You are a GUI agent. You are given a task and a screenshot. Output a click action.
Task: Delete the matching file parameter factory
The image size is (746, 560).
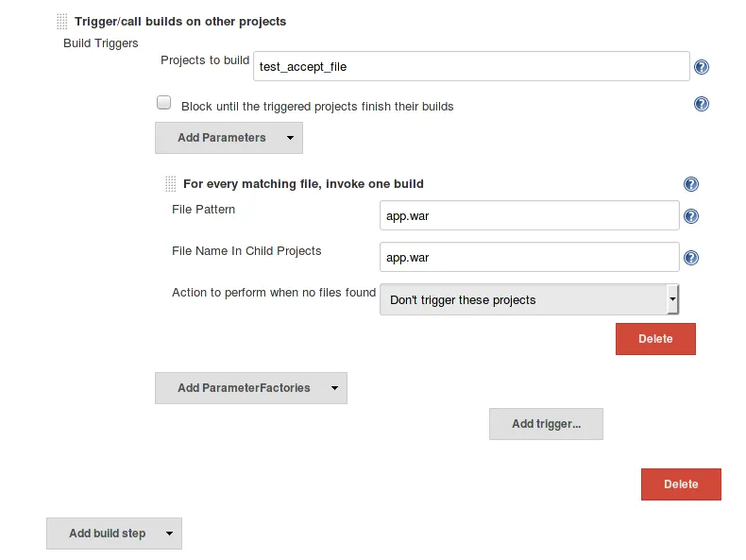(655, 339)
